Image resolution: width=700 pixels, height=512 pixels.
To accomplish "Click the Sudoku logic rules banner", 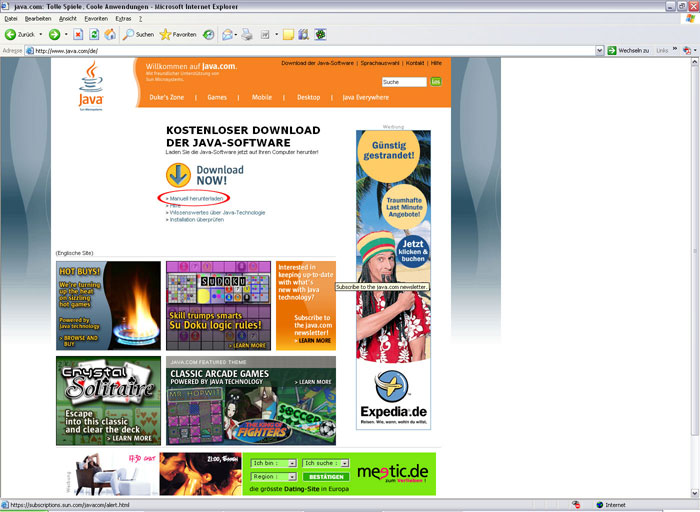I will pyautogui.click(x=218, y=306).
